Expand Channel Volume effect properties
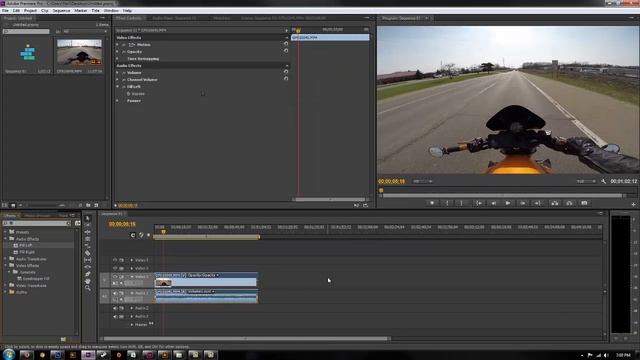 118,80
